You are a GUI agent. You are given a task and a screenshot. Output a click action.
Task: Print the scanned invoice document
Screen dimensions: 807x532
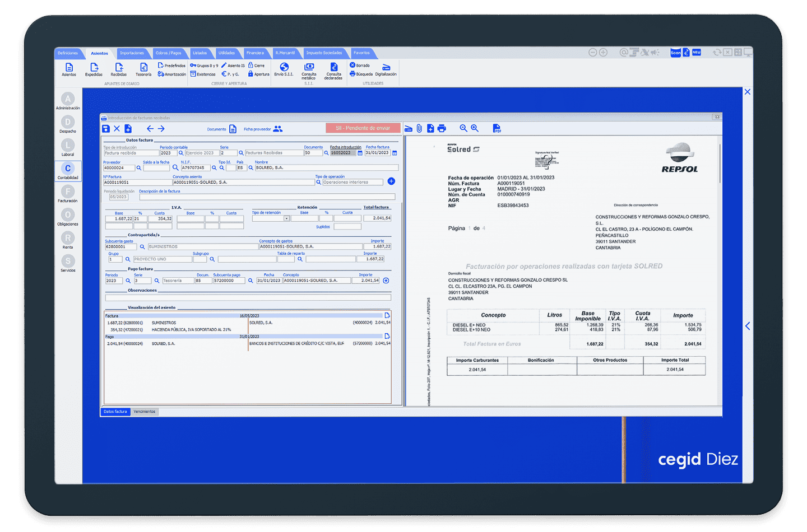point(442,129)
